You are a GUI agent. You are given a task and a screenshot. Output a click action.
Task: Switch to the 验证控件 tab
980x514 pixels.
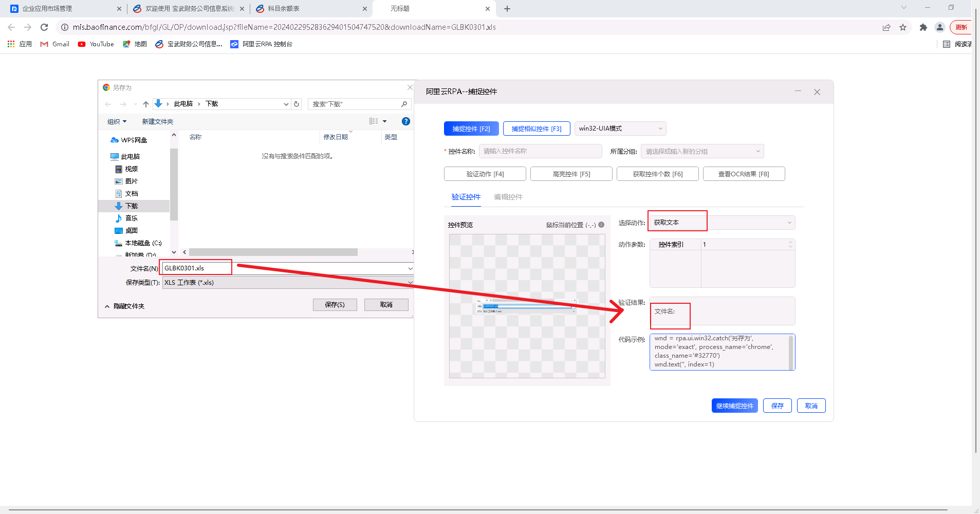click(x=466, y=197)
